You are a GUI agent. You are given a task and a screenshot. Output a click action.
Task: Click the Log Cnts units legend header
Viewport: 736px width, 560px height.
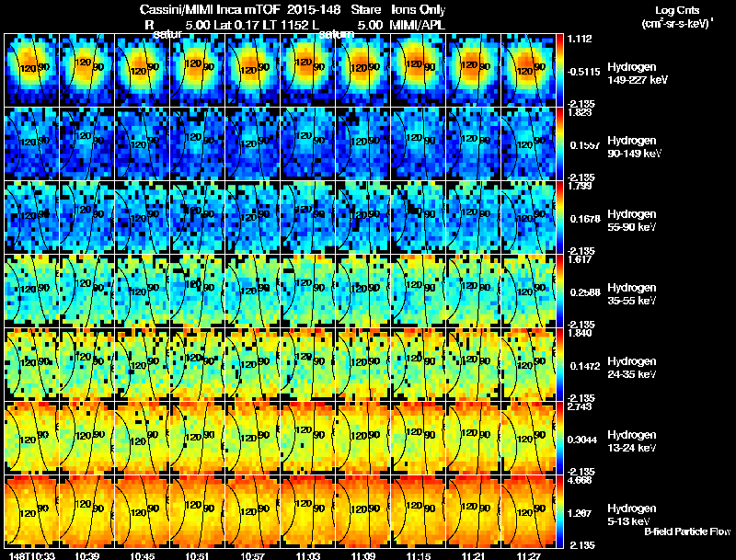pyautogui.click(x=677, y=17)
